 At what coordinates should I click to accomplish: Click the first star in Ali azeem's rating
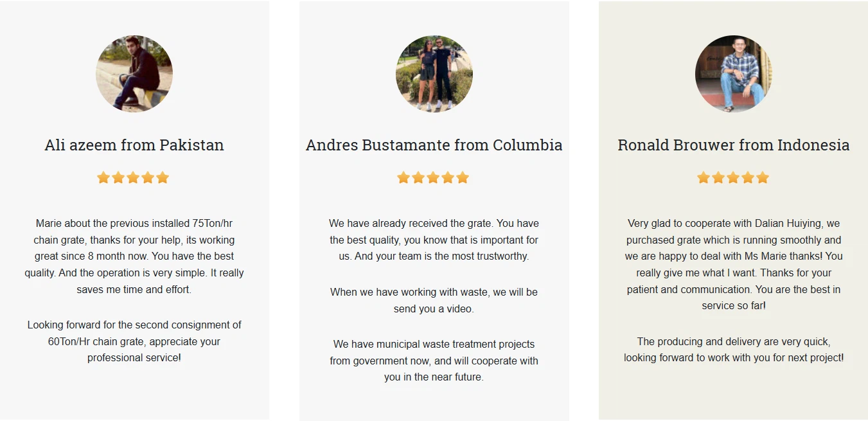[103, 177]
